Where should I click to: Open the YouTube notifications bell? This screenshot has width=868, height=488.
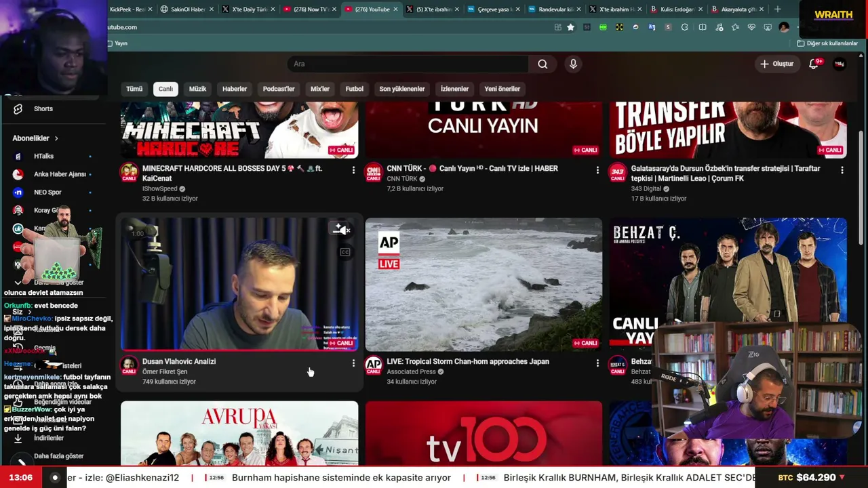coord(814,64)
